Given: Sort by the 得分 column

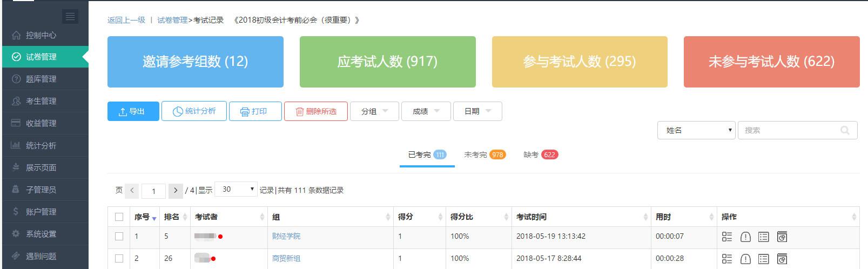Looking at the screenshot, I should (420, 217).
